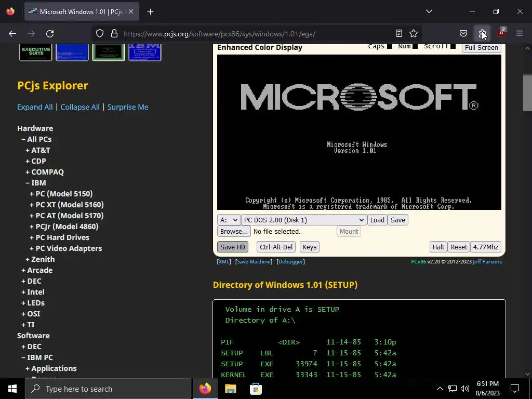Image resolution: width=532 pixels, height=399 pixels.
Task: Click the network tray icon
Action: coord(453,389)
